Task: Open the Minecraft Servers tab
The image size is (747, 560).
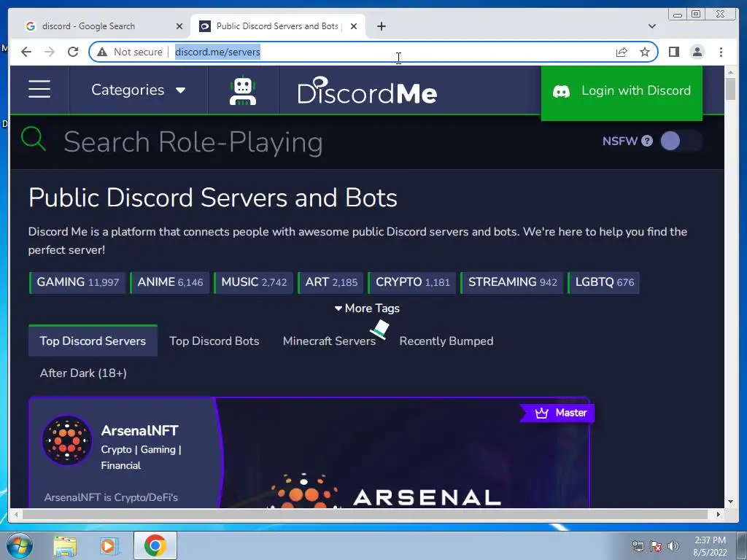Action: click(x=329, y=341)
